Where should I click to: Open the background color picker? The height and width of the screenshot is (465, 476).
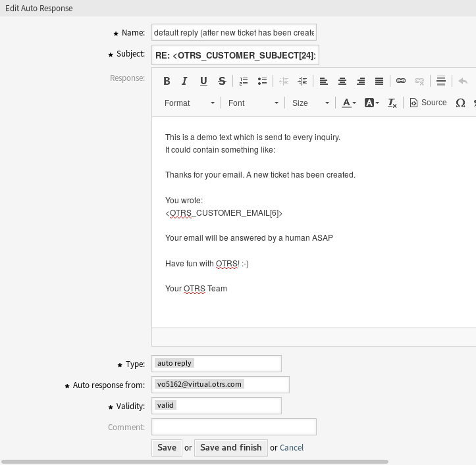[371, 103]
